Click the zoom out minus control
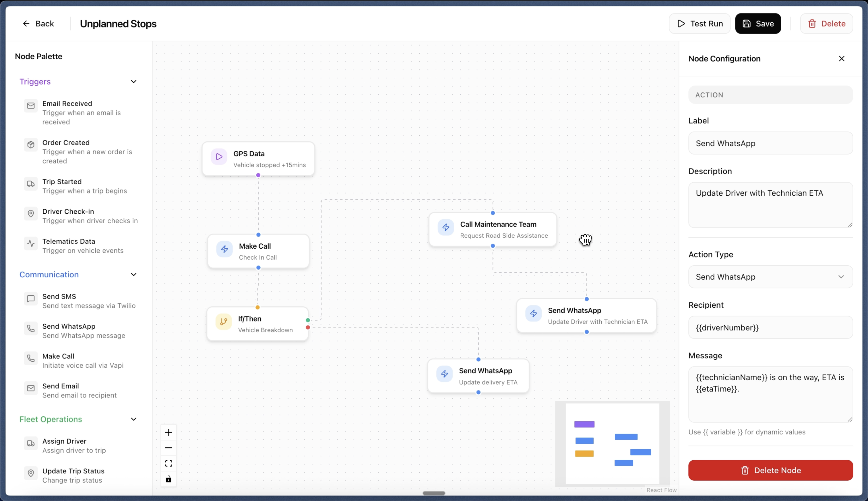The width and height of the screenshot is (868, 501). (168, 448)
